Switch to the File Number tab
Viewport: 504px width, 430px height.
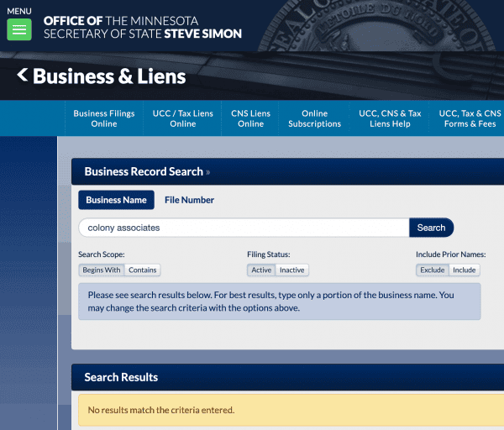pyautogui.click(x=189, y=200)
